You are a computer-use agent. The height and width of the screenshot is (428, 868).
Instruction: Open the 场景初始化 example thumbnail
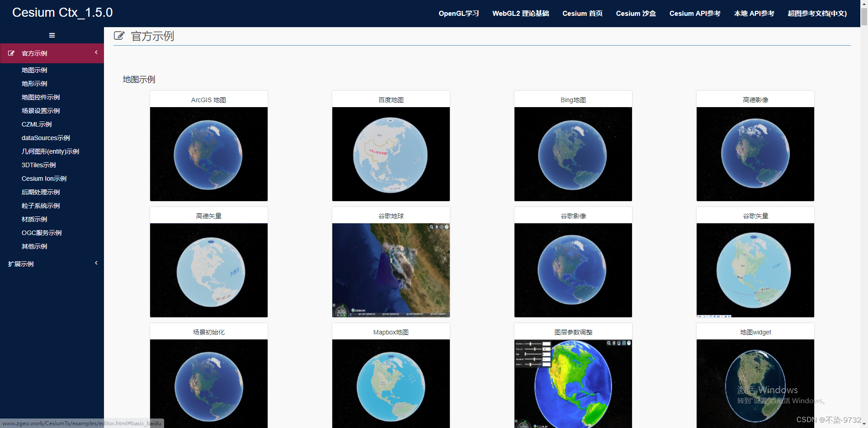tap(209, 384)
